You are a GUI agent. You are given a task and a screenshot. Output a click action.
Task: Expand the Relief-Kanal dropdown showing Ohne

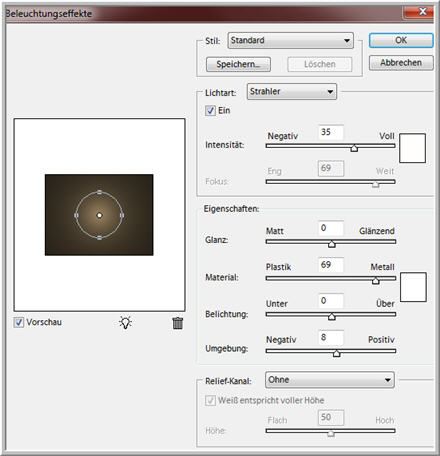coord(330,380)
